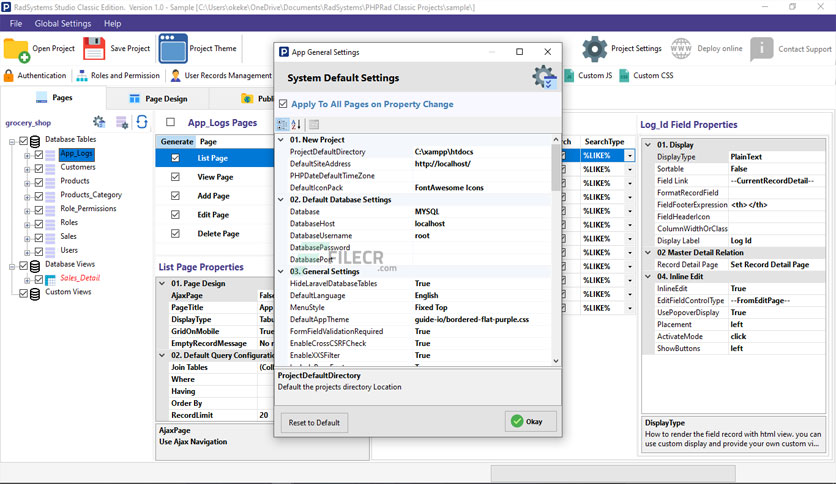Uncheck the Delete Page generate checkbox
The image size is (836, 484).
point(175,233)
